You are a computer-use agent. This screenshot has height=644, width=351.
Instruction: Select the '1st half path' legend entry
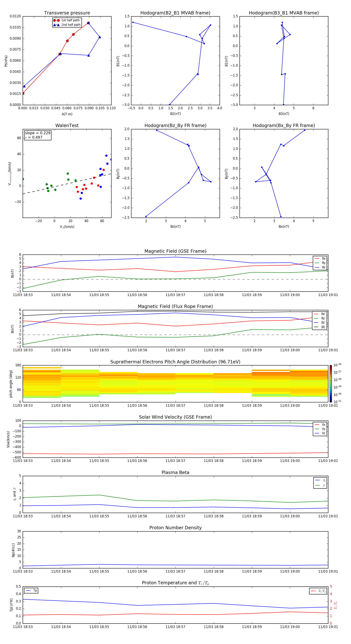tap(67, 20)
